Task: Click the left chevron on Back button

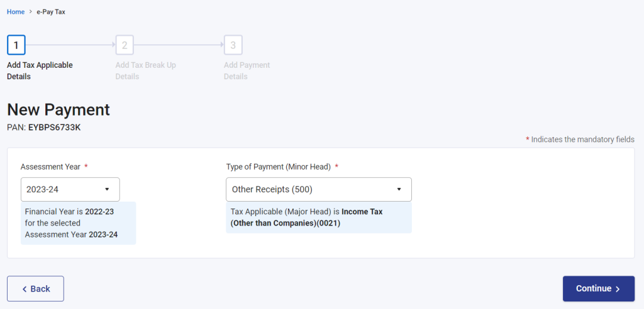Action: coord(25,289)
